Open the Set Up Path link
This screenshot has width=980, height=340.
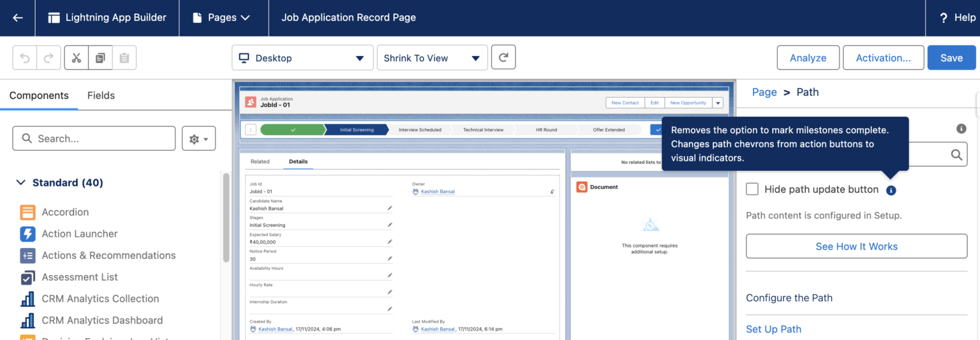point(773,329)
